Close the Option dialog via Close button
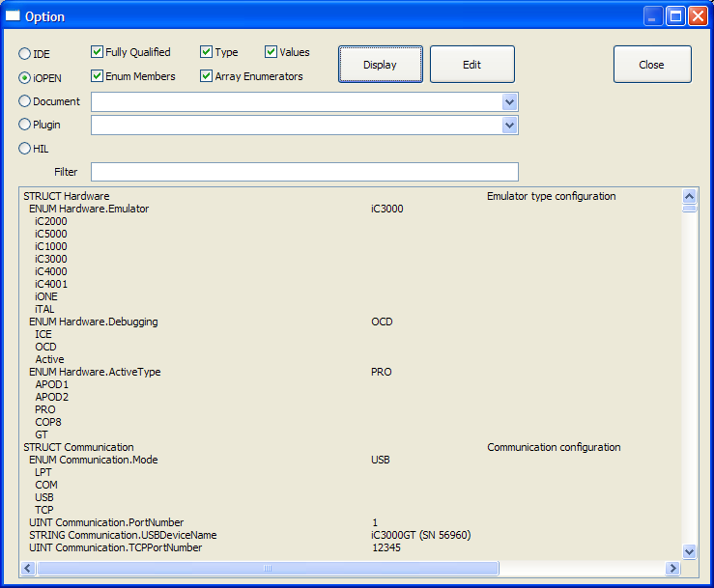Image resolution: width=714 pixels, height=588 pixels. (x=652, y=64)
